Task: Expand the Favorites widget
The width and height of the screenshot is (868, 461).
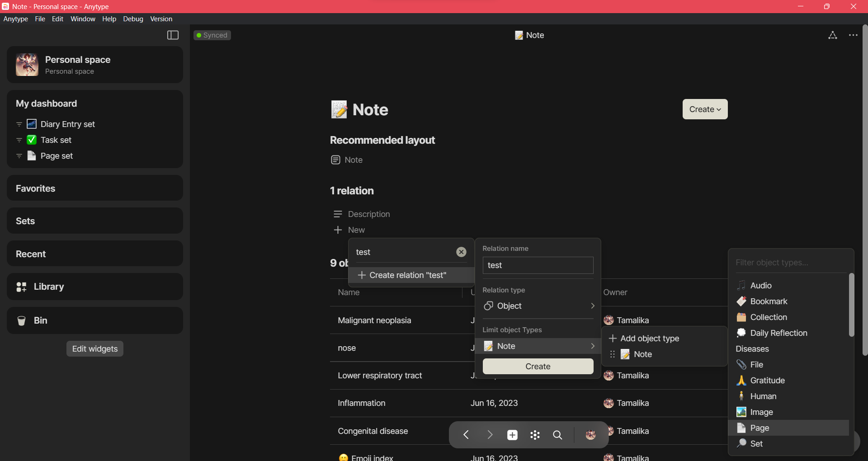Action: click(x=95, y=188)
